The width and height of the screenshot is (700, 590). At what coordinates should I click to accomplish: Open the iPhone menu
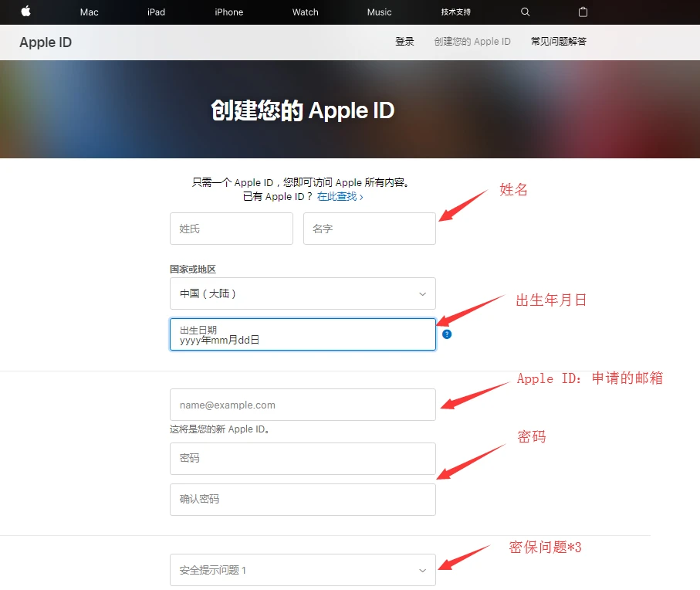[228, 12]
